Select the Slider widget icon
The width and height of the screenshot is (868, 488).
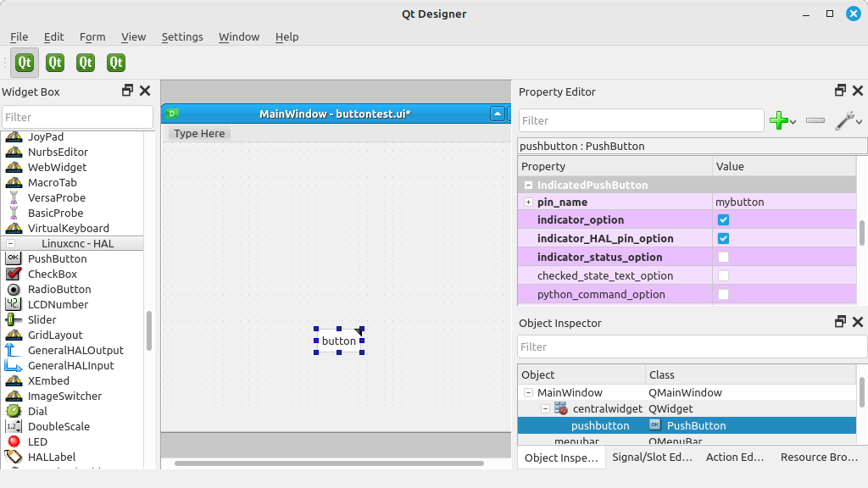[x=14, y=319]
